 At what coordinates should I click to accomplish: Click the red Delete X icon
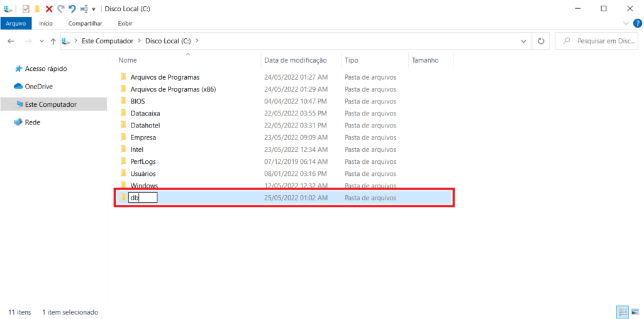(49, 9)
